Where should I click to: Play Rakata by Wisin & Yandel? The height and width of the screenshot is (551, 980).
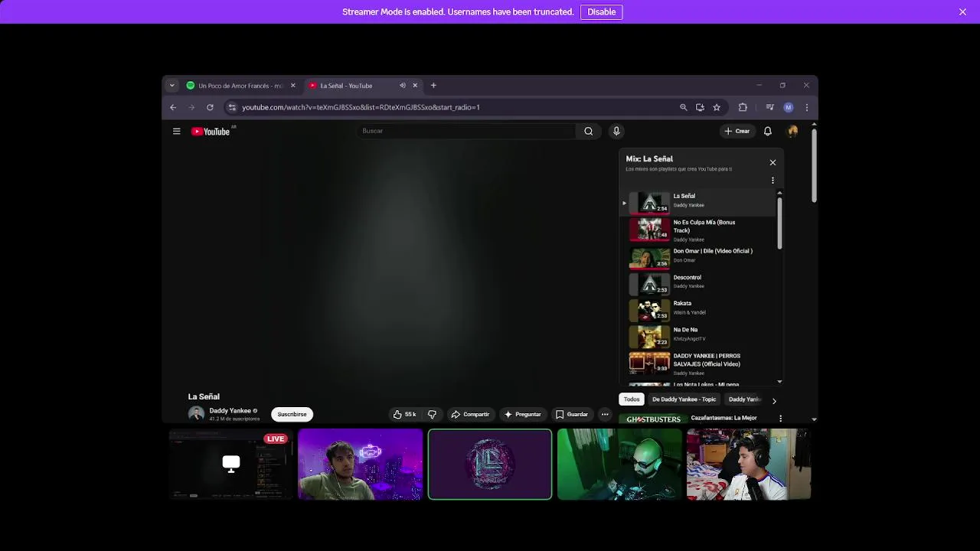pos(698,309)
